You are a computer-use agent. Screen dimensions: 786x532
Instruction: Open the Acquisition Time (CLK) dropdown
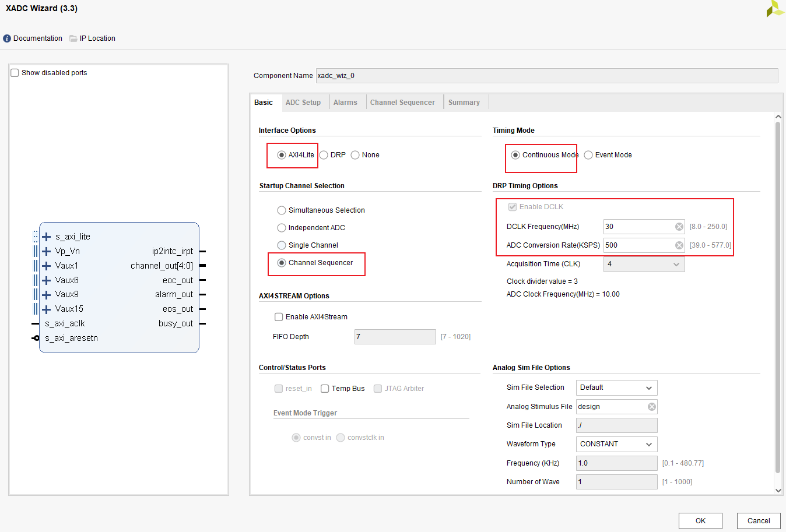(644, 264)
